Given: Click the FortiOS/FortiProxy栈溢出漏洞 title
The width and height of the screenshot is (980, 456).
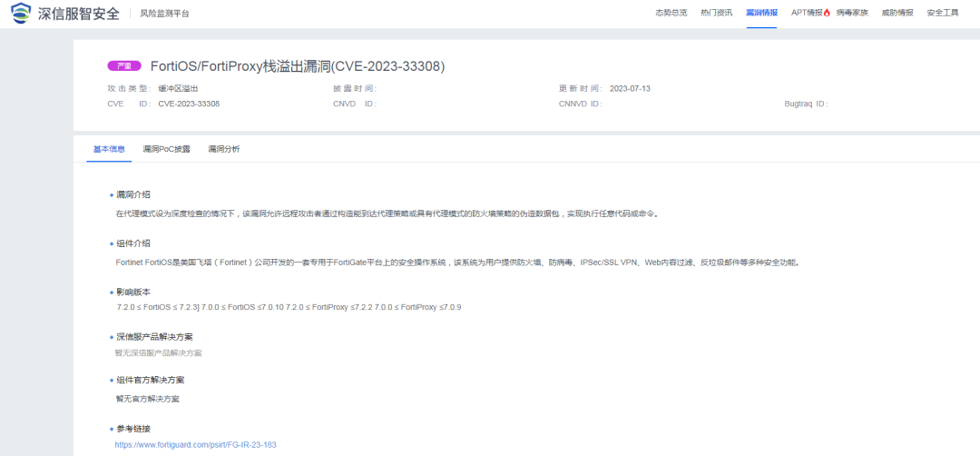Looking at the screenshot, I should point(298,66).
